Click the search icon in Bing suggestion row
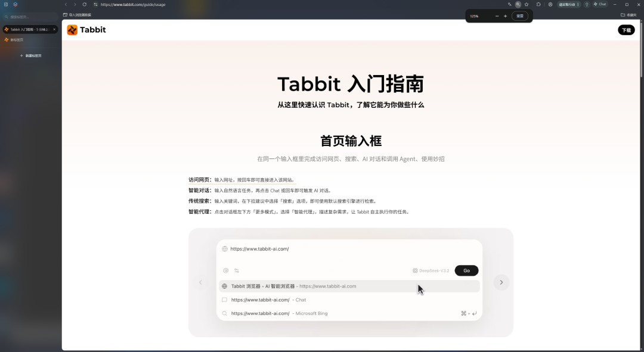 pyautogui.click(x=224, y=313)
